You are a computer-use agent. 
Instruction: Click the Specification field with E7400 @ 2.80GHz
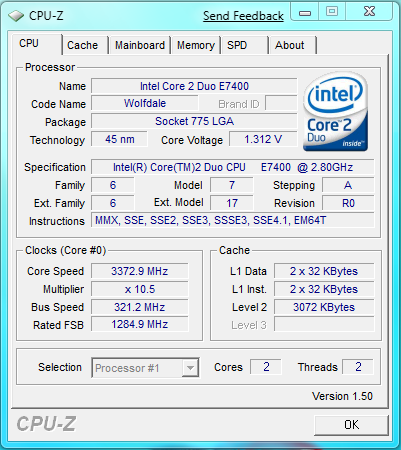pos(233,167)
